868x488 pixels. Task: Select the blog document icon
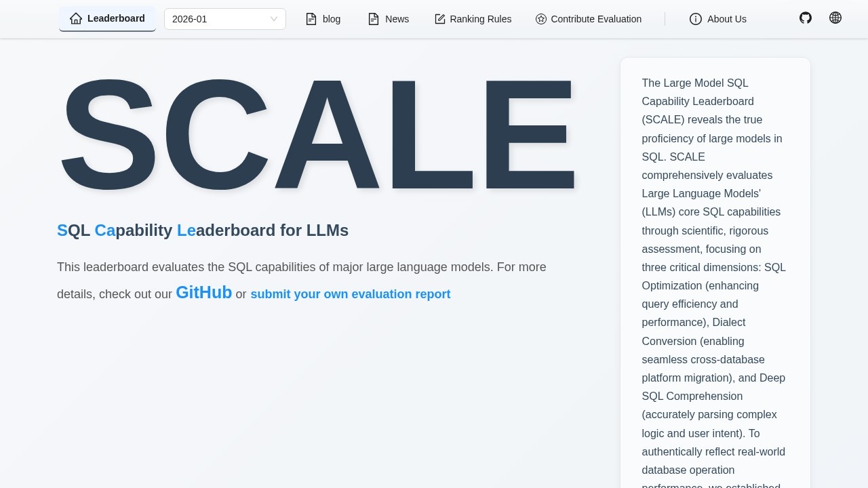[x=311, y=19]
